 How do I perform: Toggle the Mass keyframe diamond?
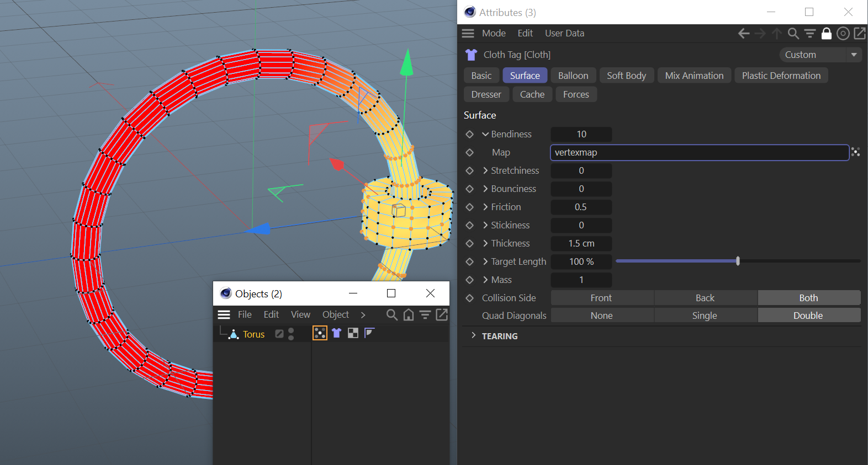coord(470,280)
